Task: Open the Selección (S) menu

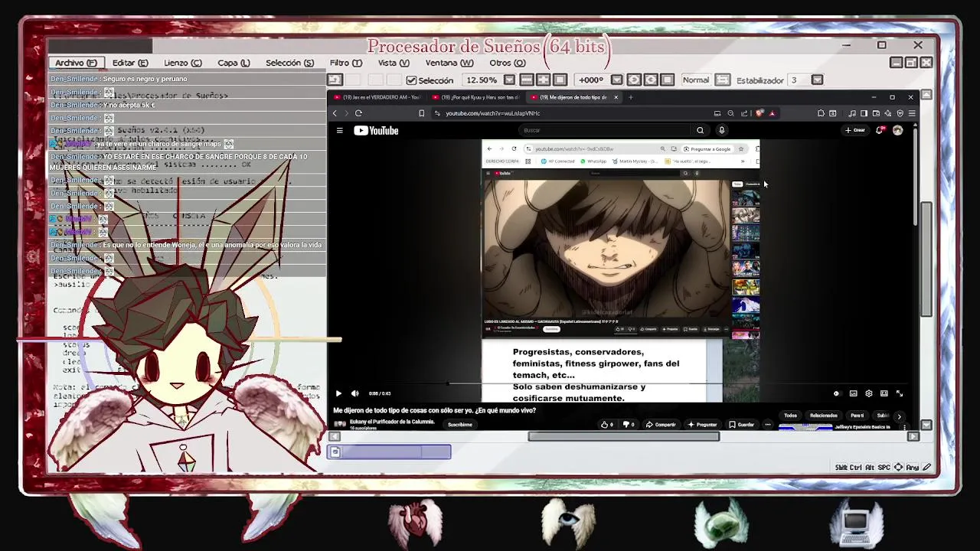Action: tap(289, 63)
